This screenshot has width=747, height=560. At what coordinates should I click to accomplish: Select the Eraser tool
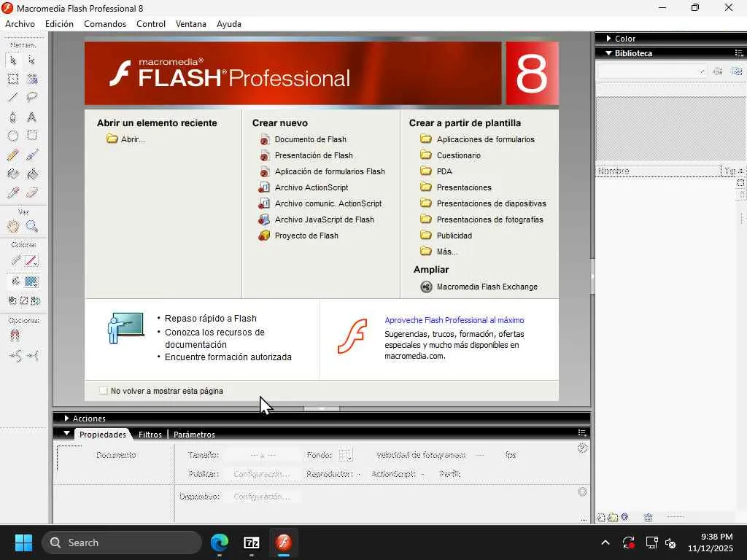click(x=31, y=192)
